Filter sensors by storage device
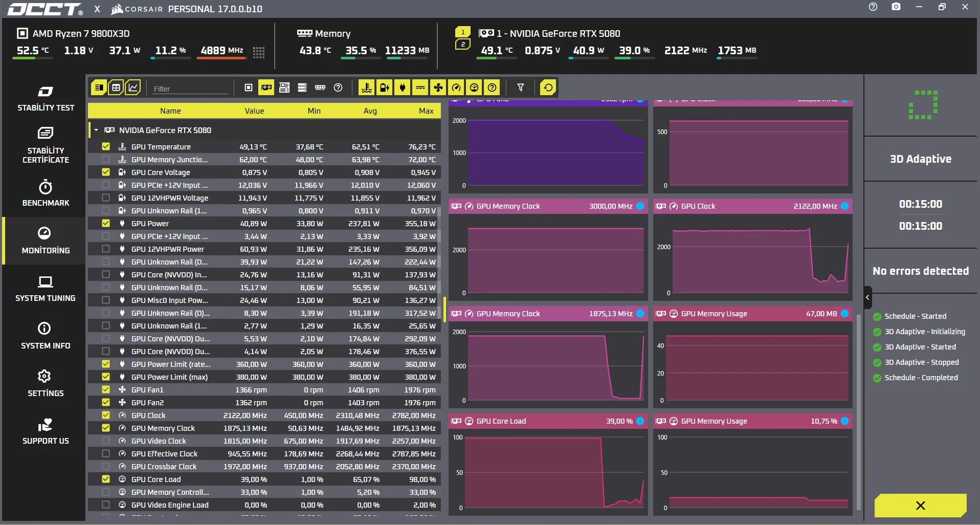Screen dimensions: 980x525 click(302, 87)
